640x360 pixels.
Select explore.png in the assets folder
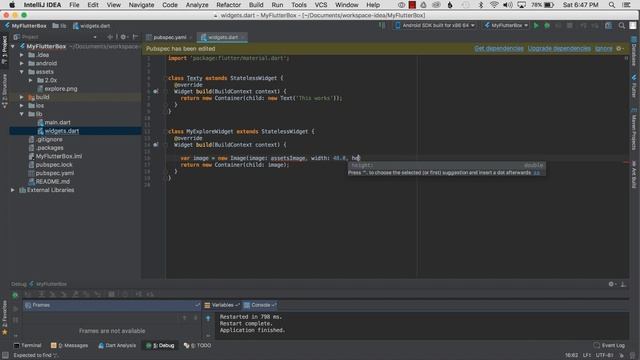[x=60, y=89]
